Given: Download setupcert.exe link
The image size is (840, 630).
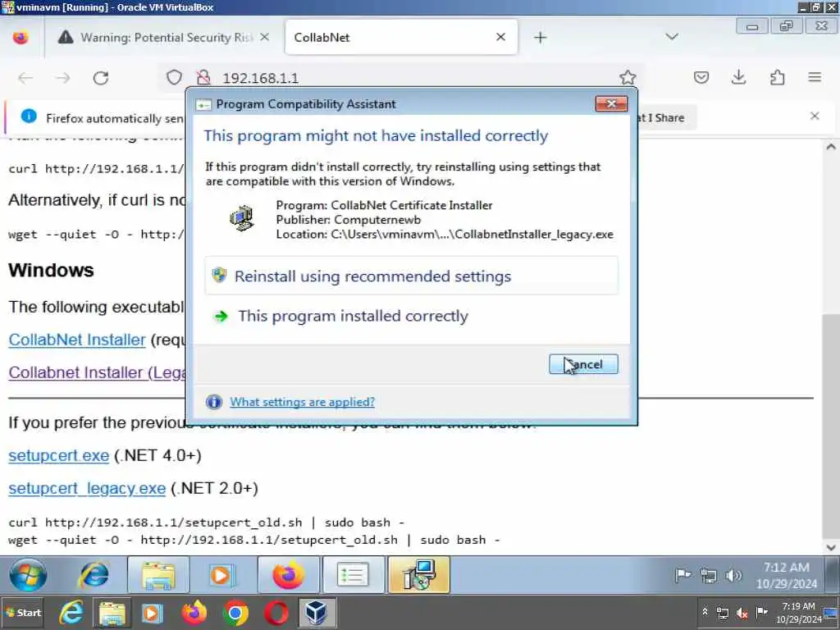Looking at the screenshot, I should (59, 455).
